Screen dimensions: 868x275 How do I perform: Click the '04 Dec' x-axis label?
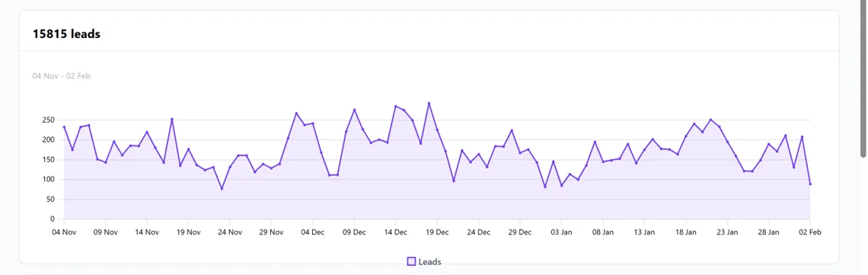(x=313, y=232)
